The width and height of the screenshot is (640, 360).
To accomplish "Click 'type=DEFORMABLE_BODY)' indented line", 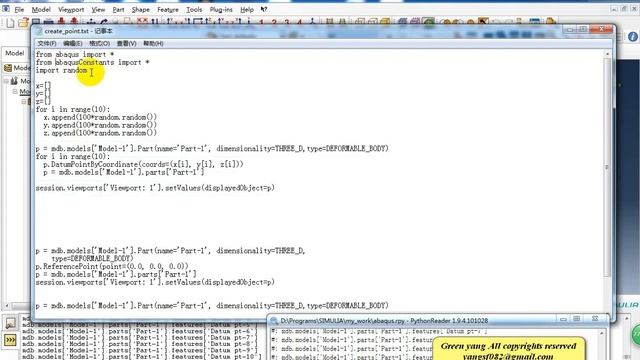I will pos(92,259).
